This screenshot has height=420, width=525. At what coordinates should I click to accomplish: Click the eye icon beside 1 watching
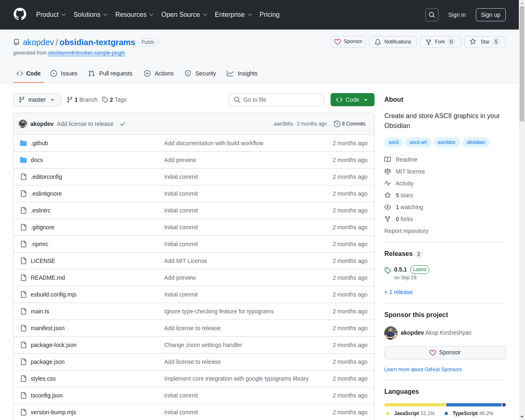tap(388, 207)
